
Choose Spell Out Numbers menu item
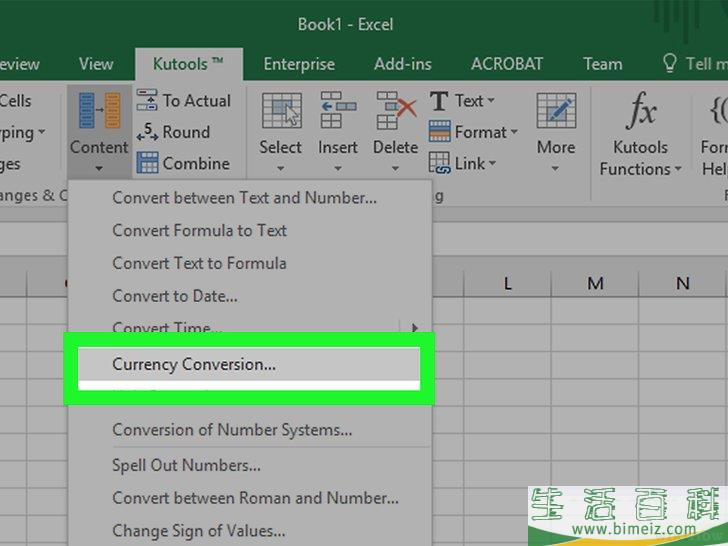click(250, 465)
